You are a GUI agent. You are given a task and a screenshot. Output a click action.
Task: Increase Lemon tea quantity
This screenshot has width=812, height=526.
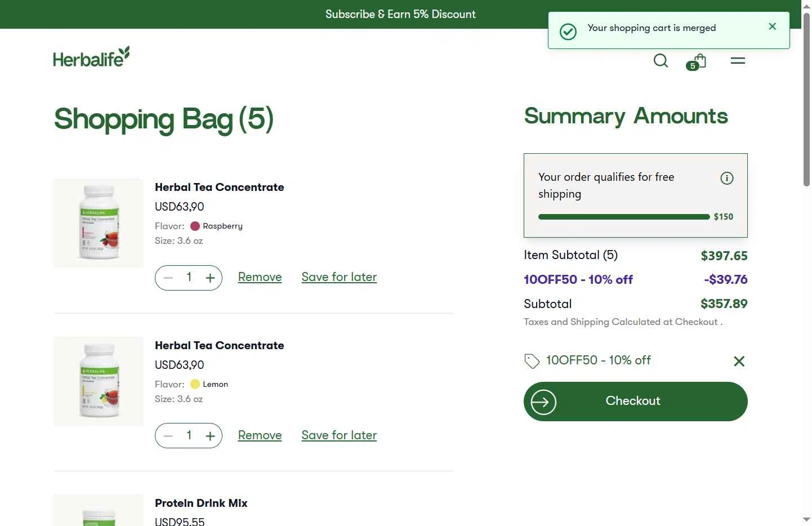210,436
